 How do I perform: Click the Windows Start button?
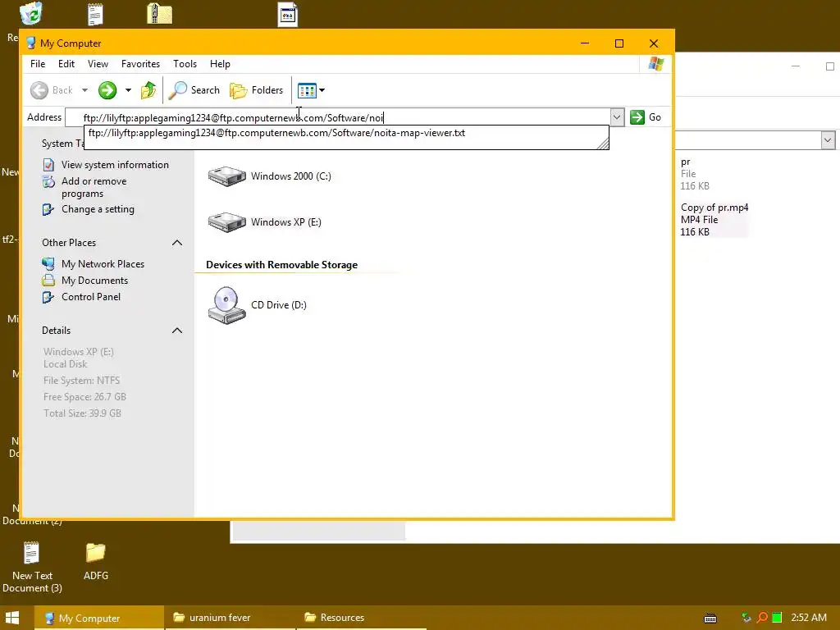point(11,618)
